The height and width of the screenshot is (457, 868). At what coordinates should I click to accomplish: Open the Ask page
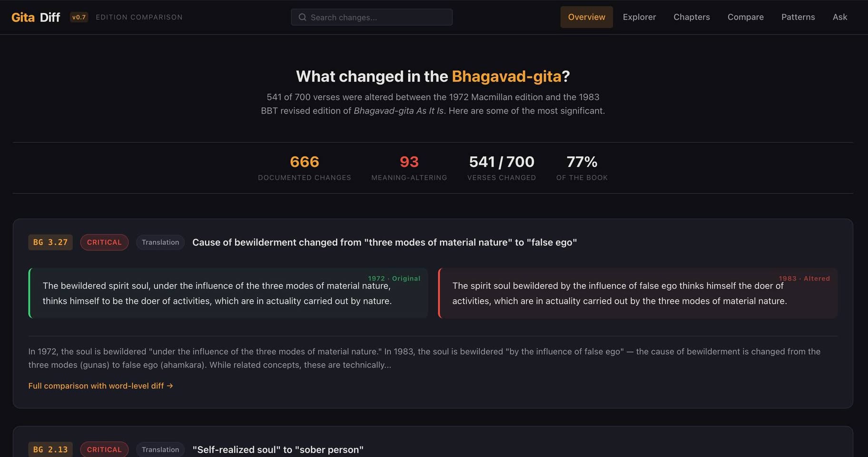click(839, 17)
